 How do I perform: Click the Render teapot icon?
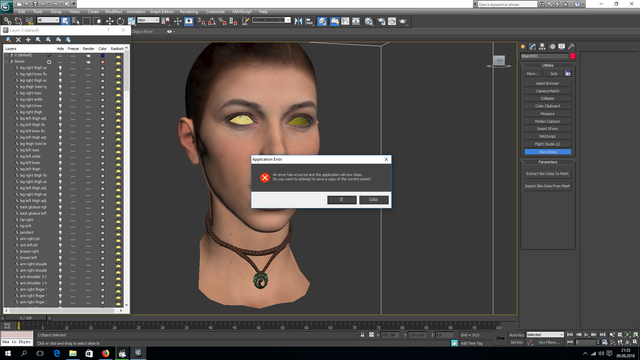pos(403,21)
